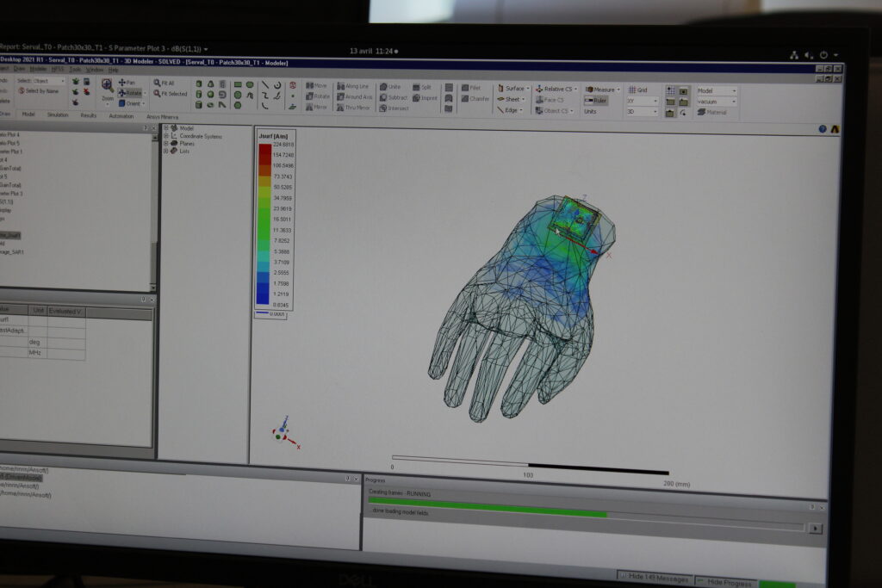Viewport: 882px width, 588px height.
Task: Select the Pan tool
Action: pyautogui.click(x=127, y=82)
